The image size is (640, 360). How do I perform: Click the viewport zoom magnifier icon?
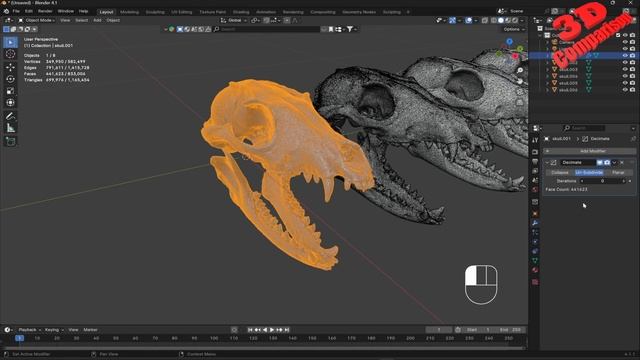[520, 70]
